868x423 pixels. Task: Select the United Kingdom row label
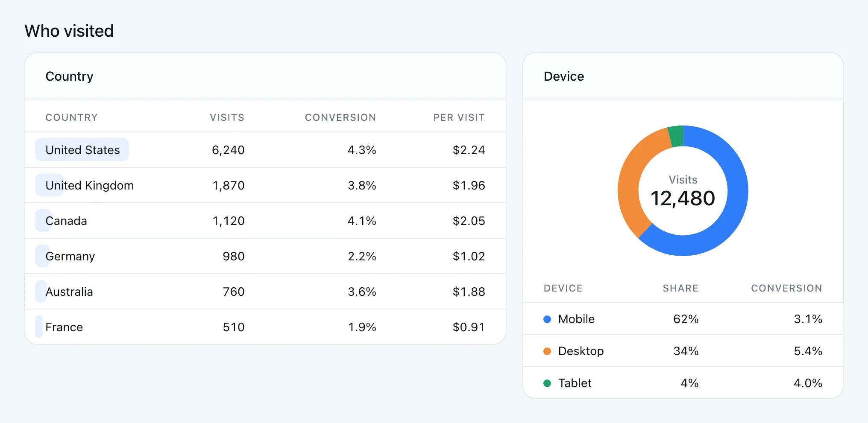click(90, 185)
